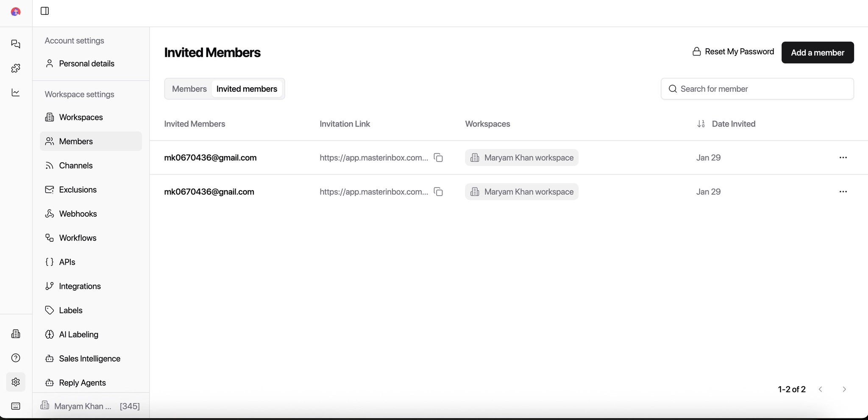Open the conversations chat icon in sidebar
Image resolution: width=868 pixels, height=420 pixels.
[16, 44]
